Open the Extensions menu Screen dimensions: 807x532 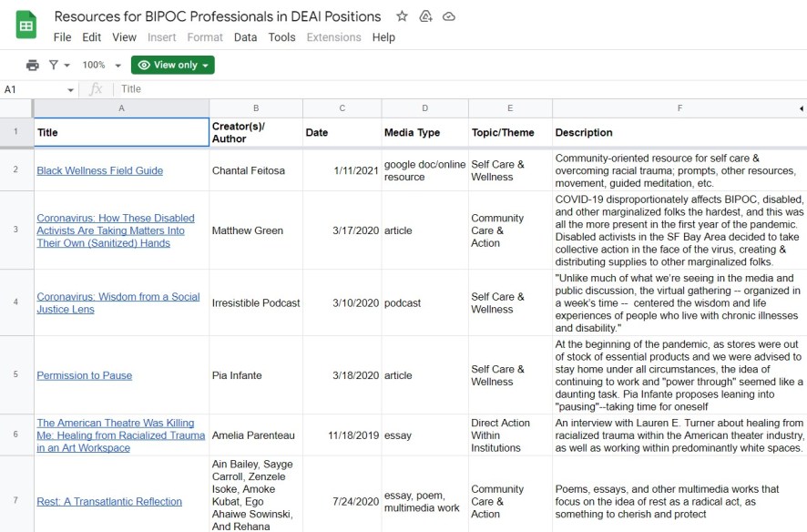pos(334,37)
